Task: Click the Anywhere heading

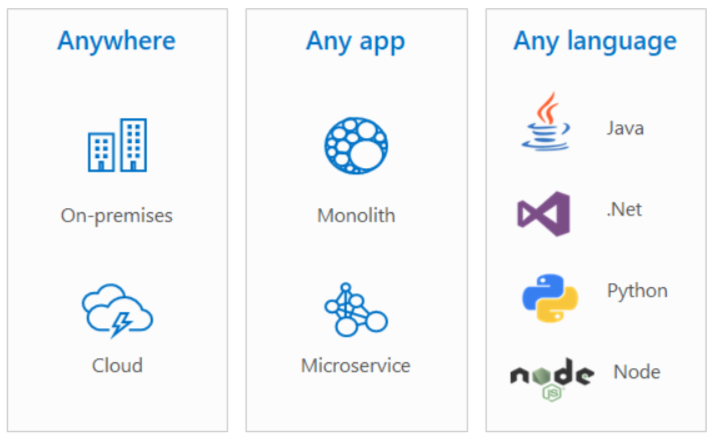Action: [116, 41]
